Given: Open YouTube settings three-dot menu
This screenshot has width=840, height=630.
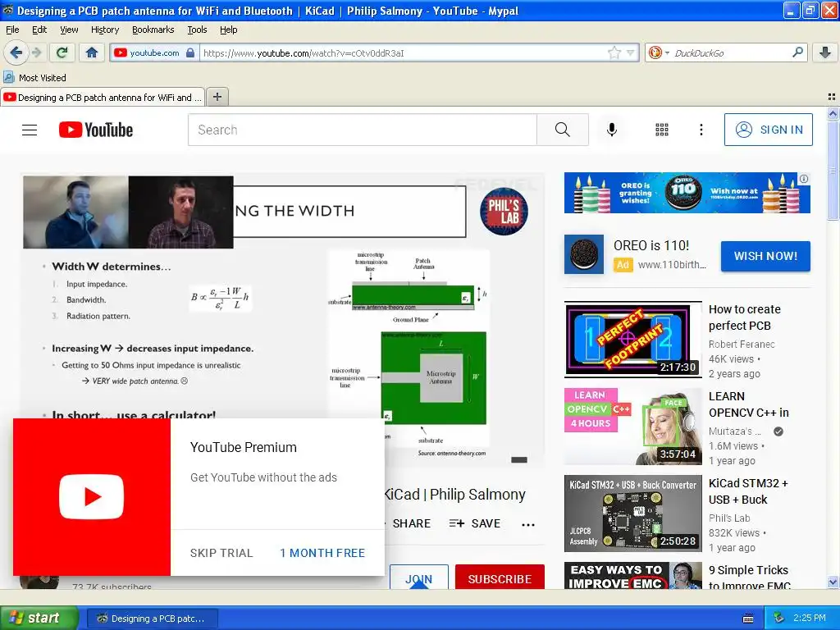Looking at the screenshot, I should (x=701, y=130).
